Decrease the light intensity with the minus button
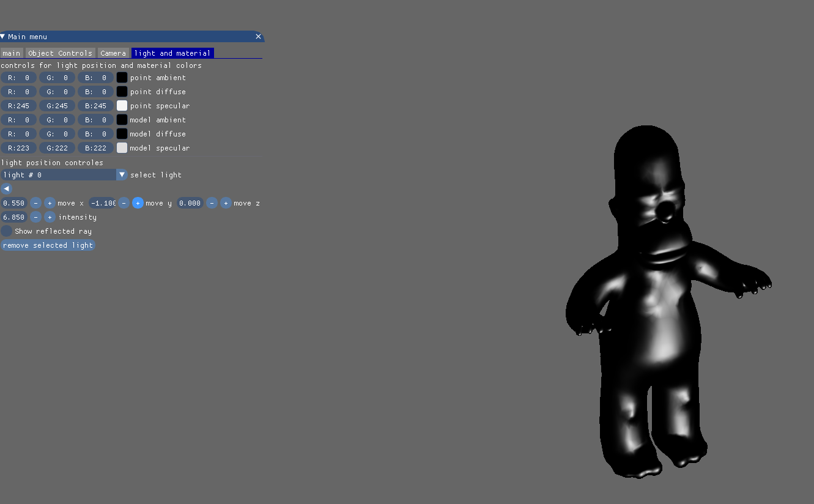This screenshot has height=504, width=814. point(35,217)
